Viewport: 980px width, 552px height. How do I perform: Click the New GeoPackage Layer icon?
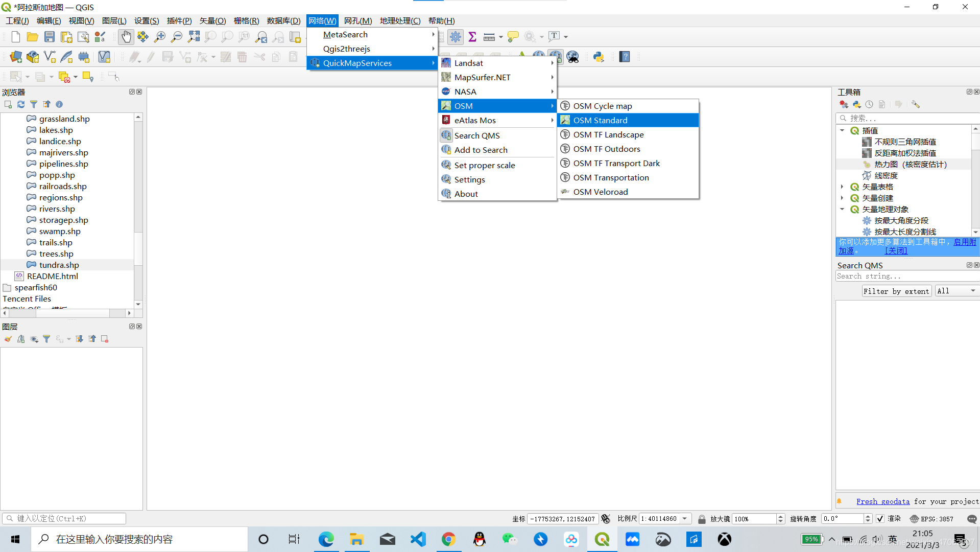click(33, 57)
